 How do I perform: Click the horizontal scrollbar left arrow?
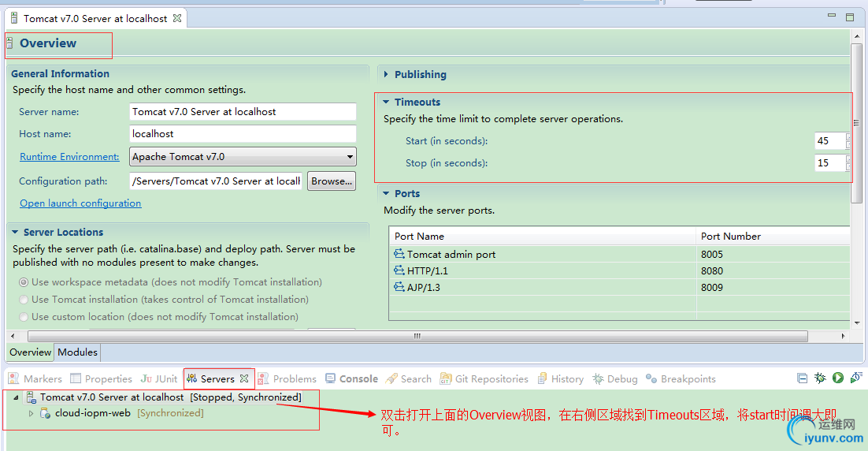[x=13, y=337]
